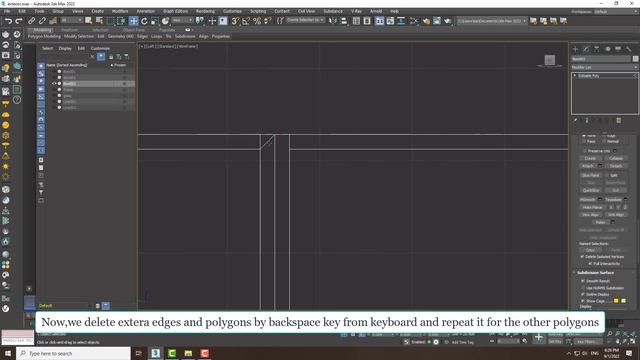
Task: Toggle the Percent Snap icon
Action: (x=257, y=20)
